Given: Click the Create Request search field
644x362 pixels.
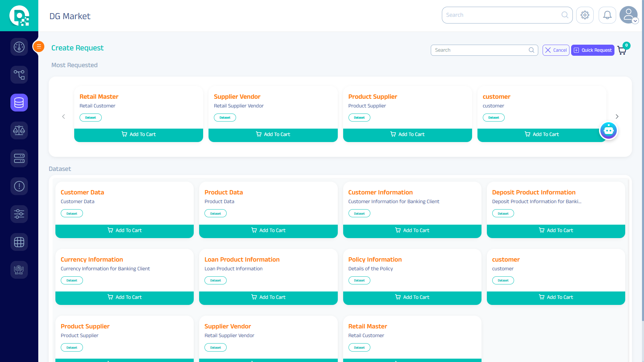Looking at the screenshot, I should 481,50.
